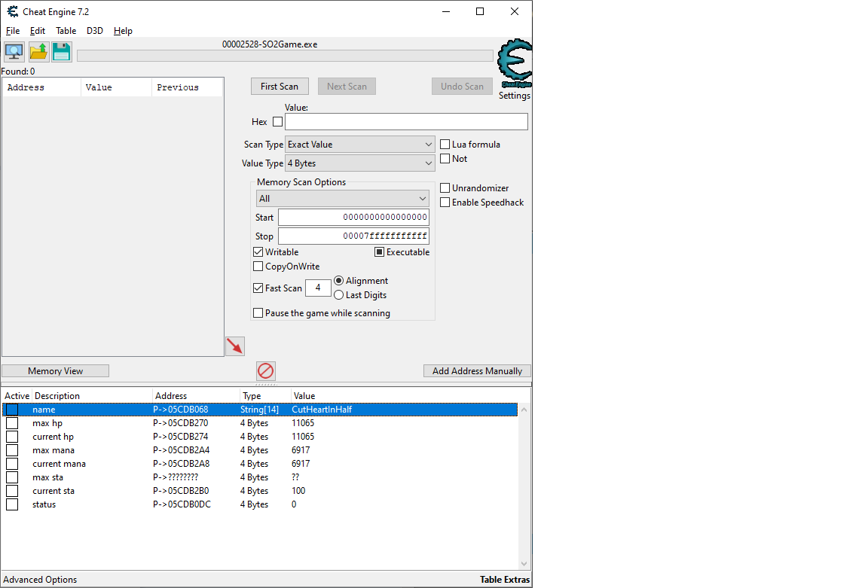Screen dimensions: 868x588
Task: Toggle the Unrandomizer checkbox
Action: pyautogui.click(x=445, y=188)
